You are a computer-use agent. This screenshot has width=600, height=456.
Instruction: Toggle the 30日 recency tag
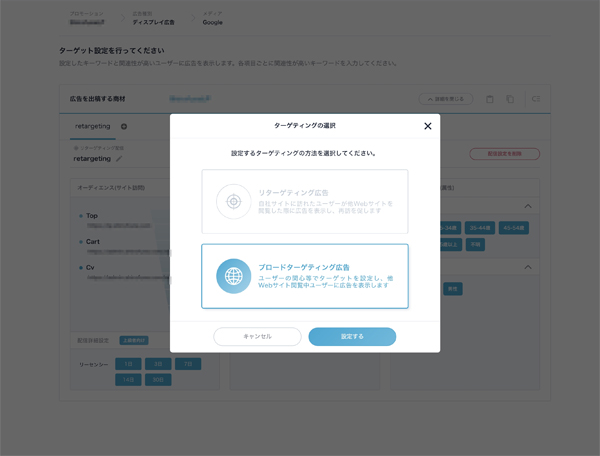(158, 380)
